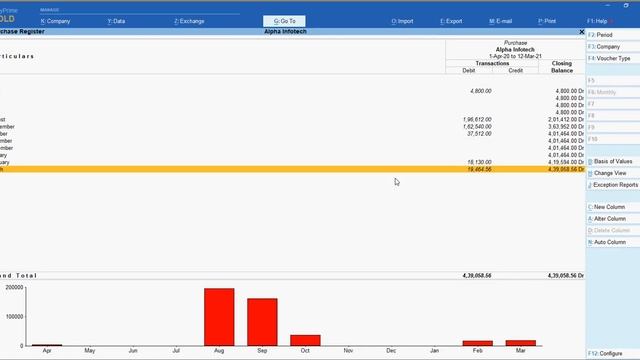Select debit value 37,512.00
Image resolution: width=640 pixels, height=360 pixels.
click(x=479, y=134)
